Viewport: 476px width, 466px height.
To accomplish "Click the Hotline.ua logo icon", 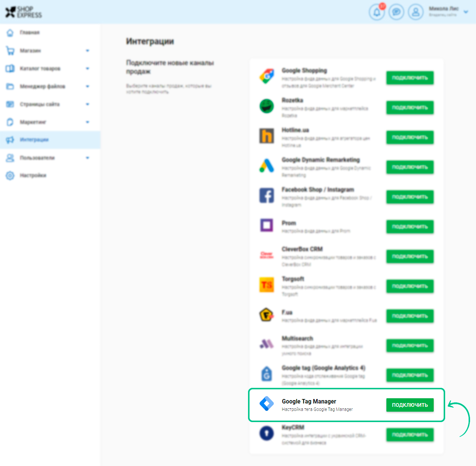I will pos(267,136).
